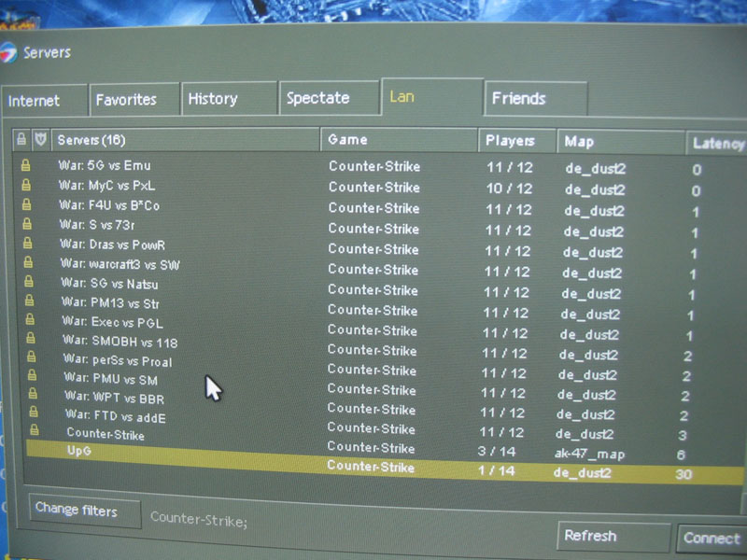Sort the list by Players column header
747x560 pixels.
[517, 141]
